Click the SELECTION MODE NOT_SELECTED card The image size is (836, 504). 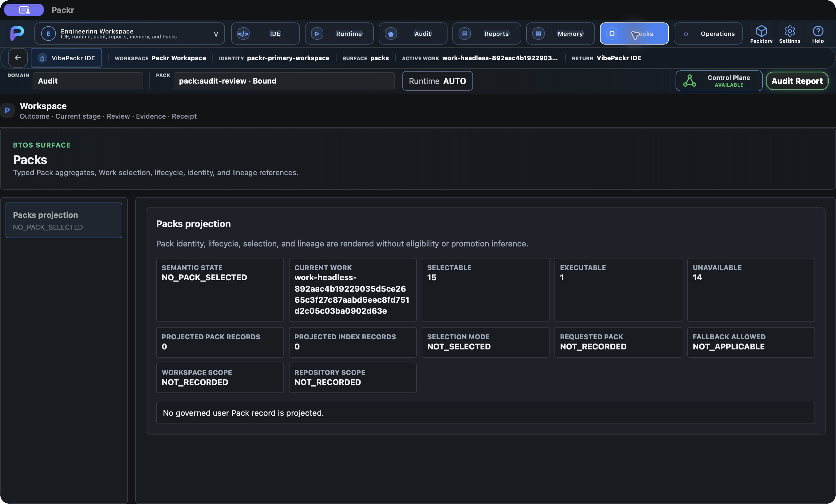[485, 342]
